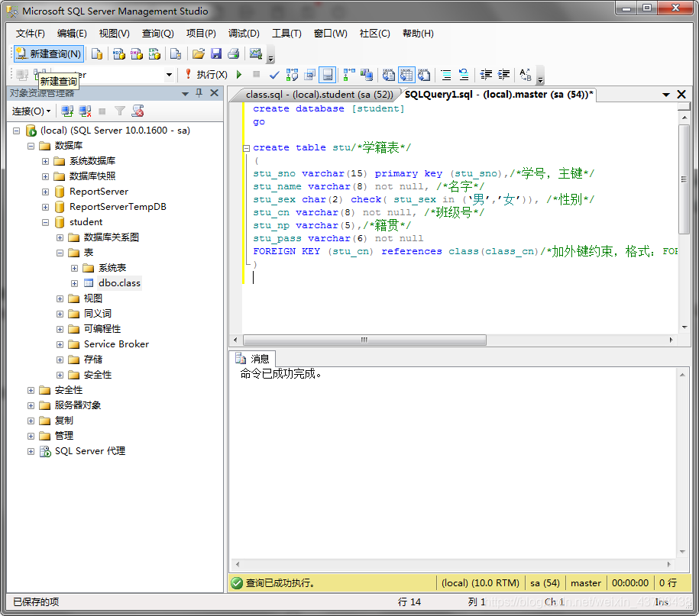699x616 pixels.
Task: Click the editor horizontal scrollbar thumb
Action: coord(364,340)
